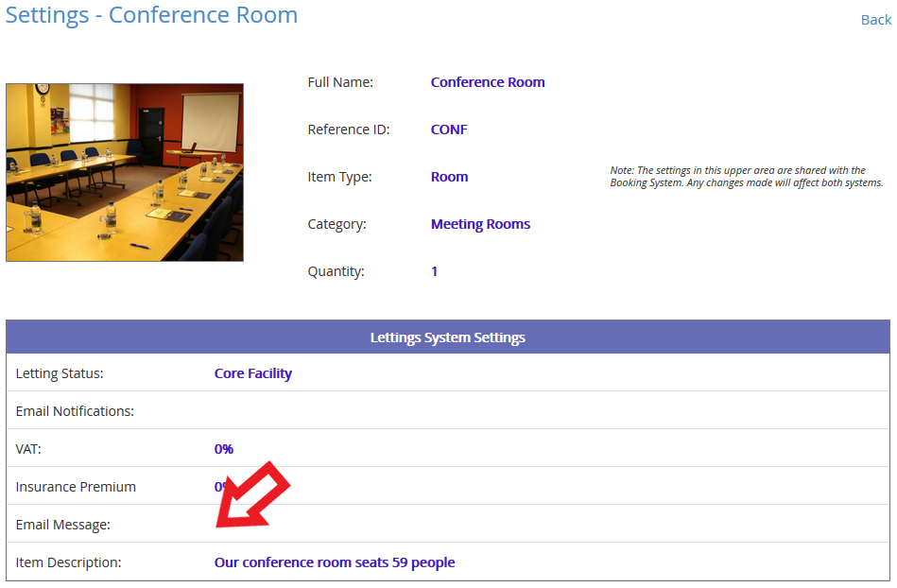
Task: Select the Settings - Conference Room page title
Action: click(x=151, y=15)
